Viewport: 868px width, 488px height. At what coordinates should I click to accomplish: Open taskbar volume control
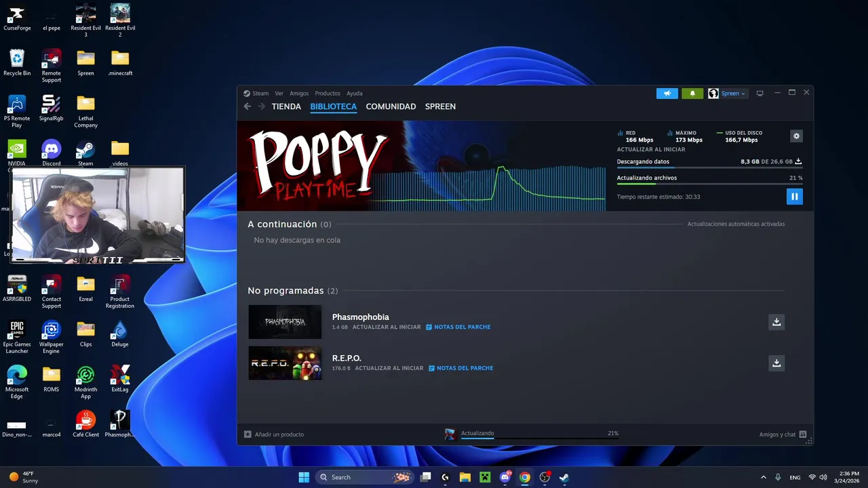[824, 477]
